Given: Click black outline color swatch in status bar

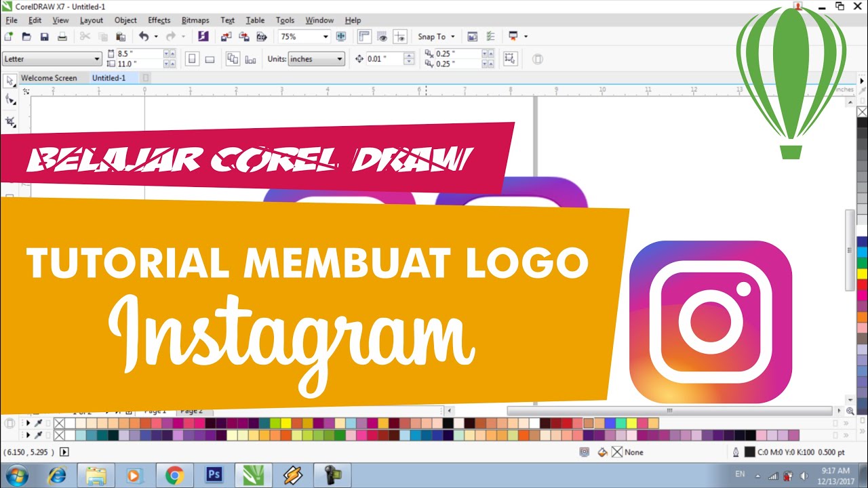Looking at the screenshot, I should click(749, 452).
